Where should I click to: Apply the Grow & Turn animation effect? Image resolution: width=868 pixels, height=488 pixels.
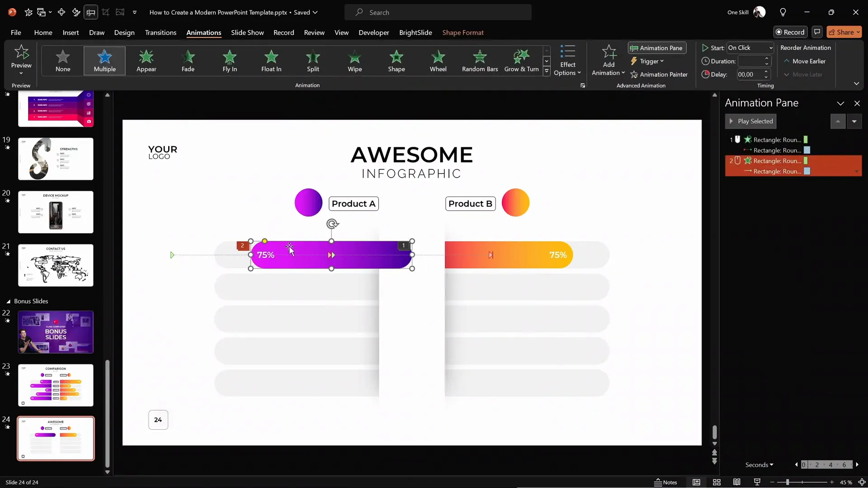point(521,61)
